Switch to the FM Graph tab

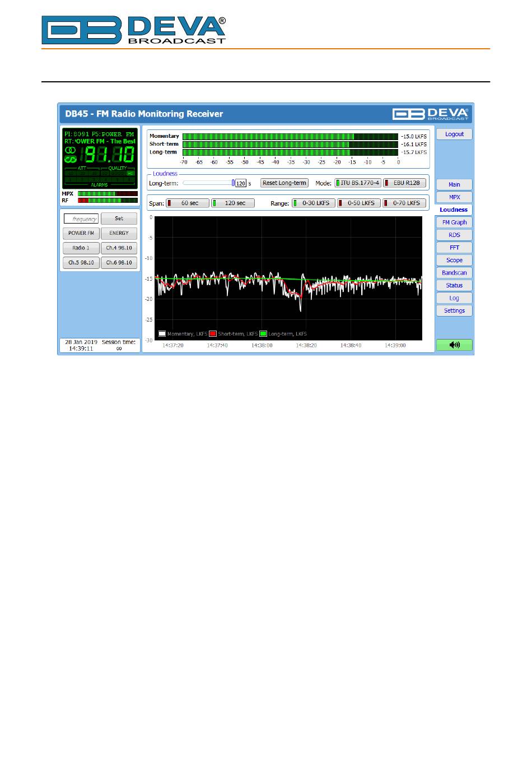454,222
